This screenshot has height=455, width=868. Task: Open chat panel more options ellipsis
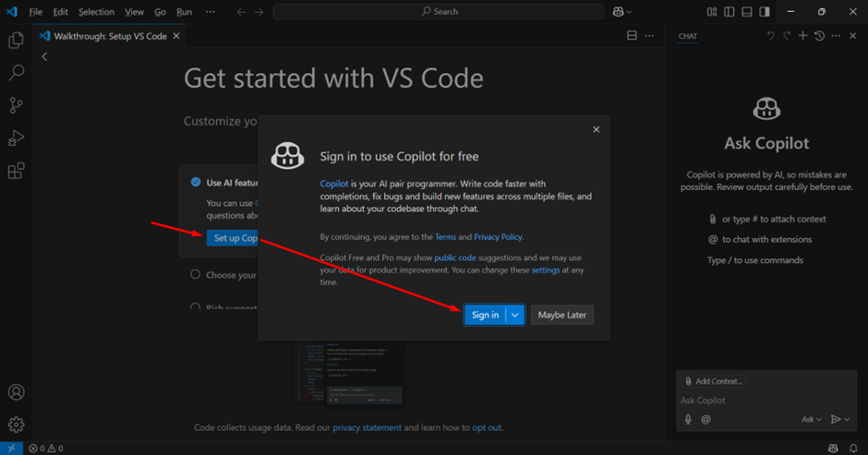coord(836,36)
